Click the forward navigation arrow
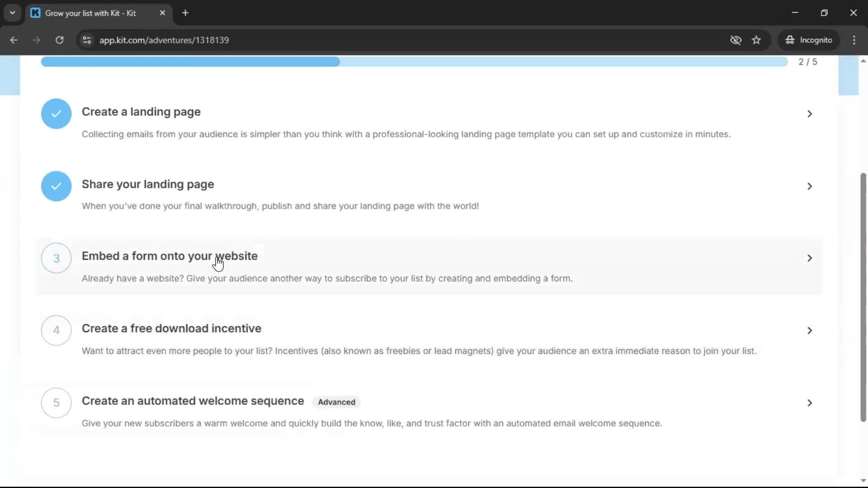Image resolution: width=868 pixels, height=488 pixels. click(x=36, y=40)
